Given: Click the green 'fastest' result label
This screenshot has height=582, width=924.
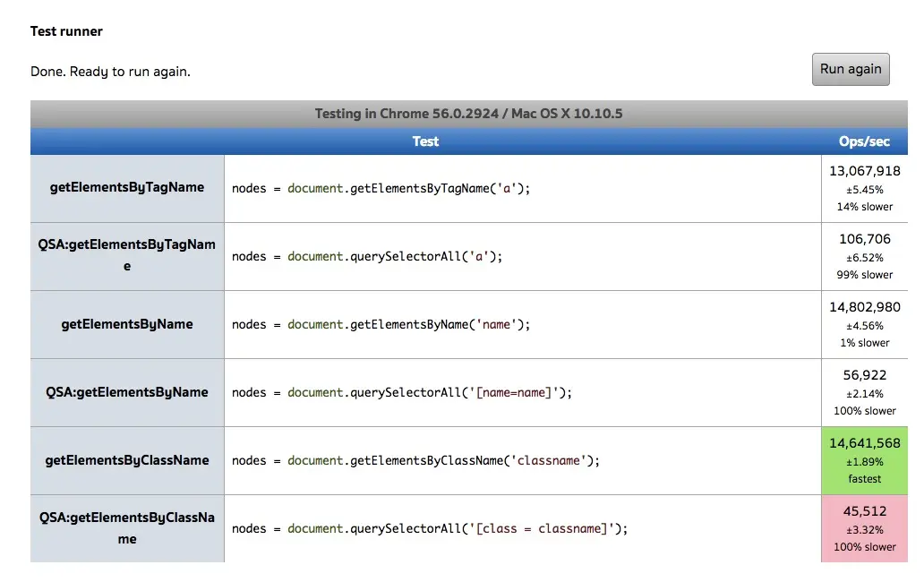Looking at the screenshot, I should coord(865,479).
